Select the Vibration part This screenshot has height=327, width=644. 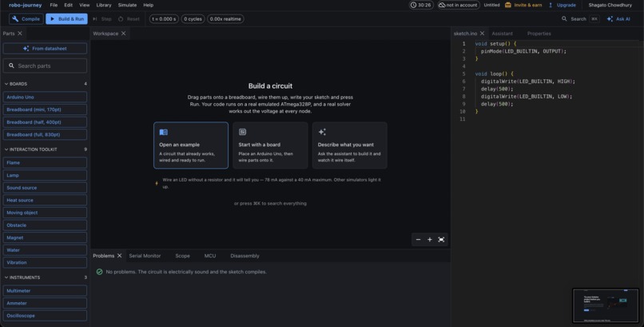pos(46,262)
